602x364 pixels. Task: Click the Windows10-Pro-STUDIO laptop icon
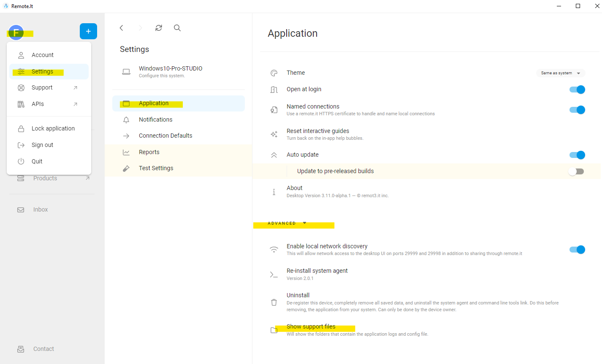tap(126, 72)
